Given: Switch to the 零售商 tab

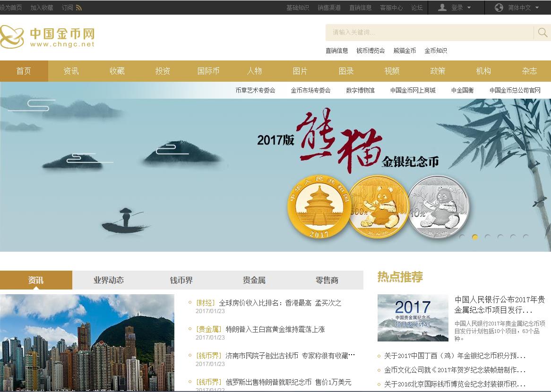Looking at the screenshot, I should tap(327, 280).
